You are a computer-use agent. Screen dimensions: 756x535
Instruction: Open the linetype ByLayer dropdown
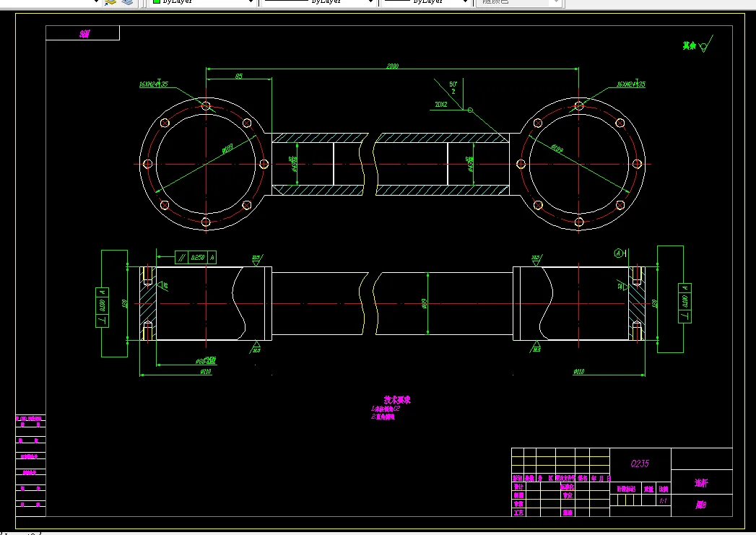318,2
